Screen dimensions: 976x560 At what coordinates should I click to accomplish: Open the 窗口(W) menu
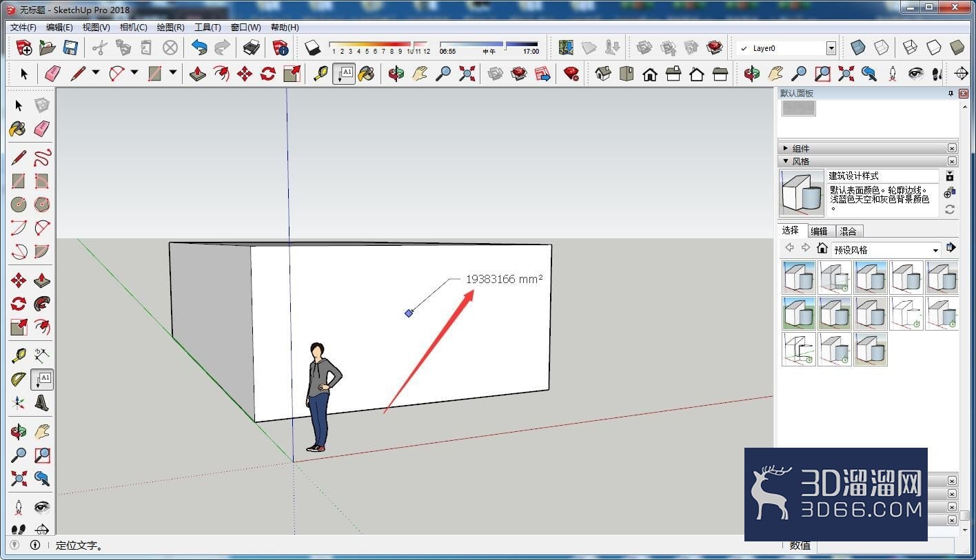(x=246, y=28)
